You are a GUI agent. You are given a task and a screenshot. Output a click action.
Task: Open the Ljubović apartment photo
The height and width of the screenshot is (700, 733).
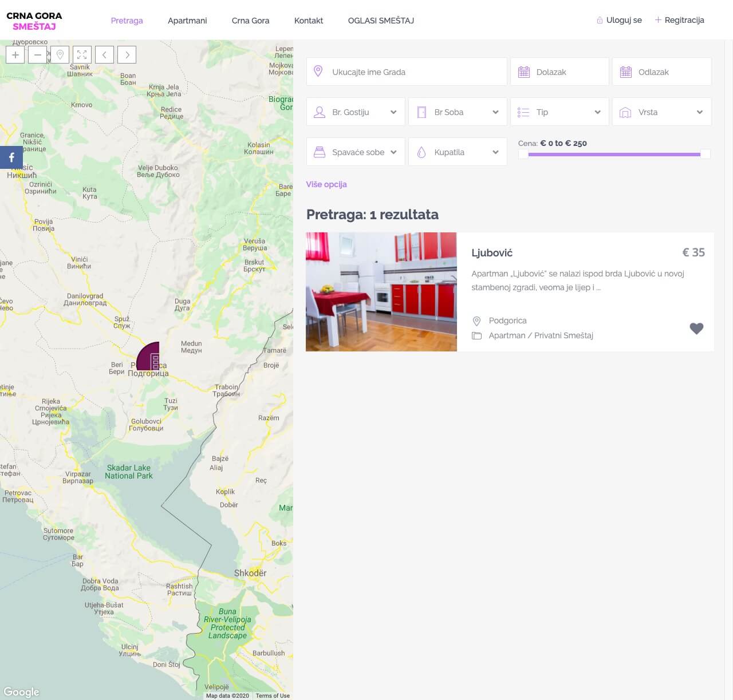tap(381, 292)
